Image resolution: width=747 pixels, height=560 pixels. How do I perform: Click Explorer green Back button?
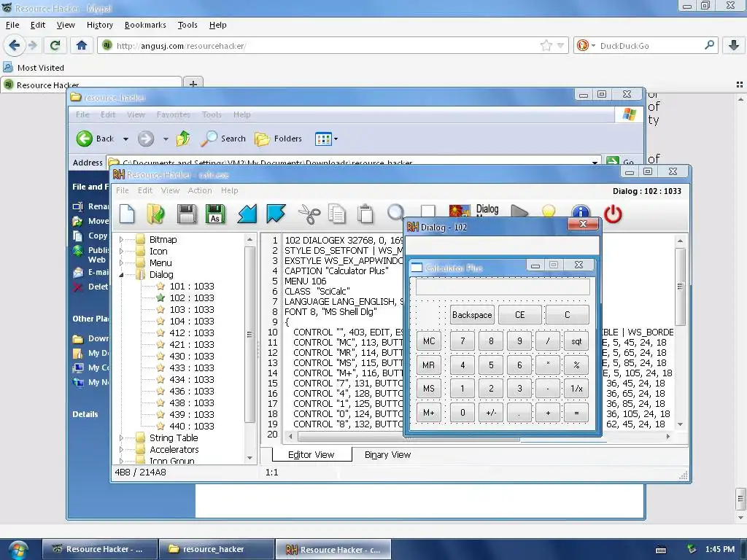click(x=96, y=139)
